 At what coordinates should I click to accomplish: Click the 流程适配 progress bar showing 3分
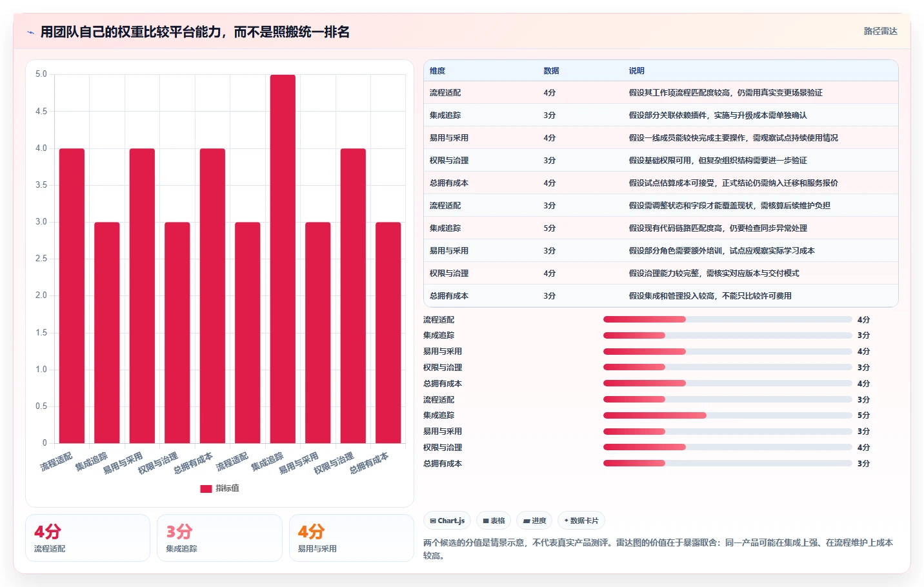(728, 399)
